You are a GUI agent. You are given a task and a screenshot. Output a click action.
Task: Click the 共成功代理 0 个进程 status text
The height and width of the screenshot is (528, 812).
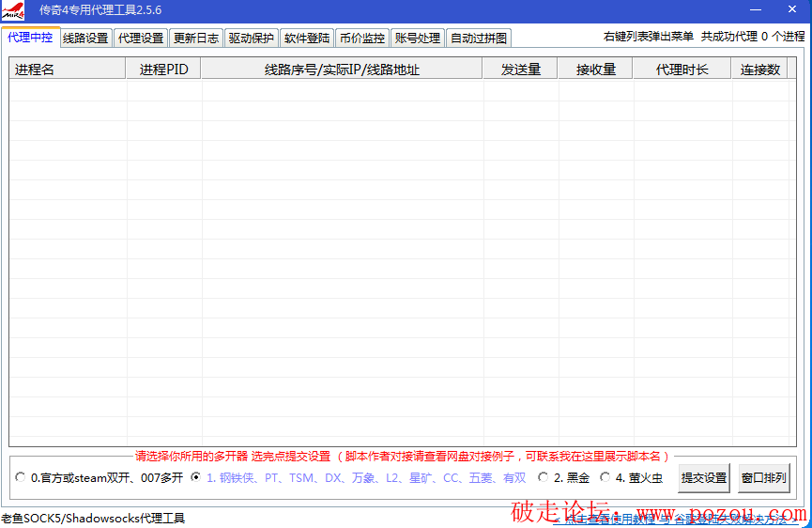pos(753,37)
